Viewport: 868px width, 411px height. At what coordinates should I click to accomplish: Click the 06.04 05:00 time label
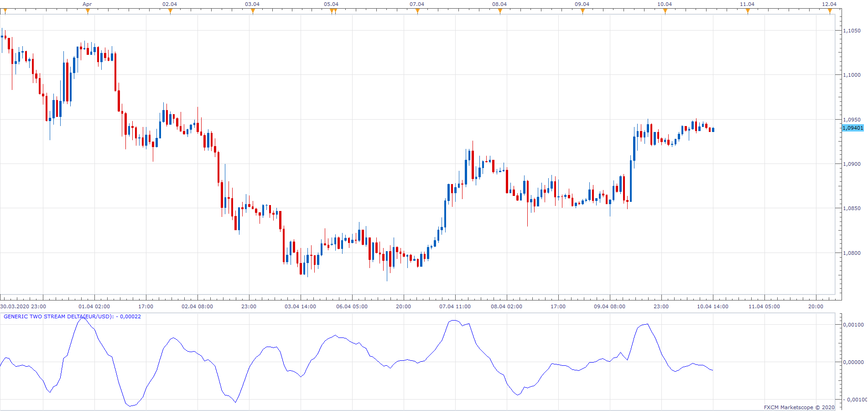[352, 306]
